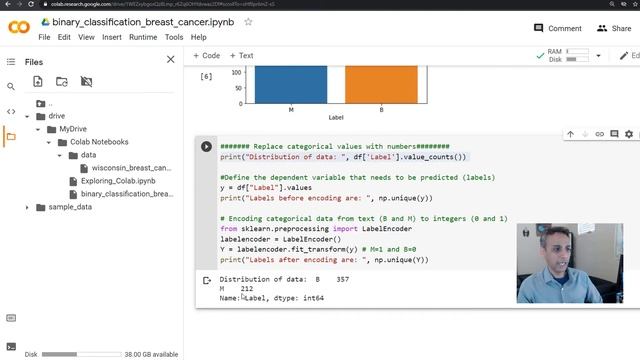Close the Files panel

point(171,60)
